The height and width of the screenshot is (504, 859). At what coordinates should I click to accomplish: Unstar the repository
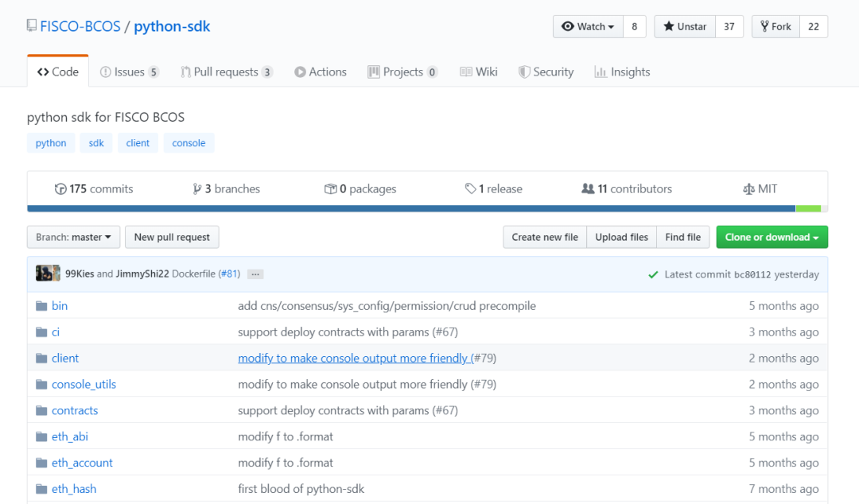click(685, 26)
